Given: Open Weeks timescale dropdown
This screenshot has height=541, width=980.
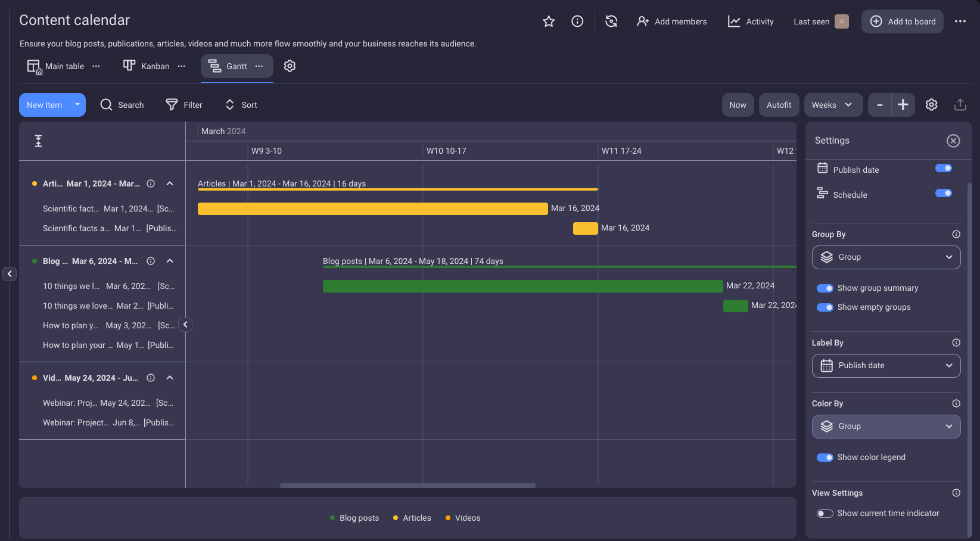Looking at the screenshot, I should [x=833, y=105].
